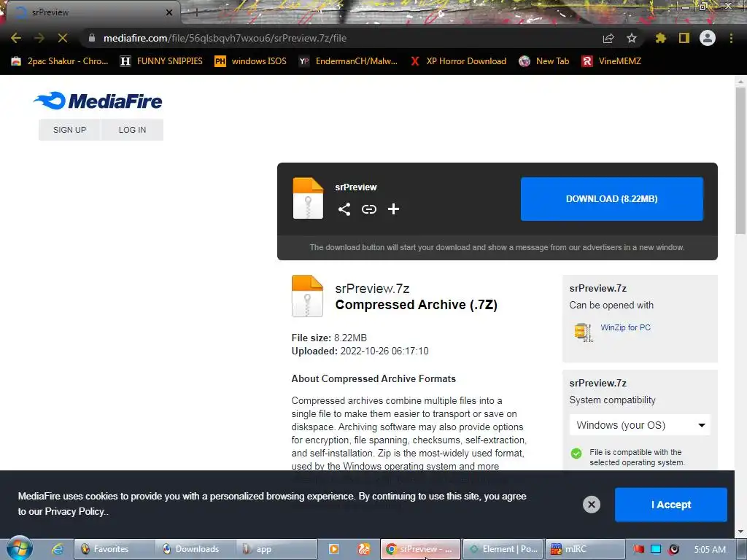747x560 pixels.
Task: Click 'About Compressed Archive Formats' heading
Action: 373,378
